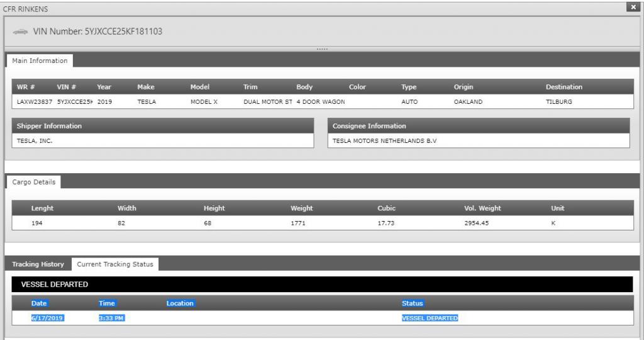Click the car icon beside VIN Number

click(20, 31)
